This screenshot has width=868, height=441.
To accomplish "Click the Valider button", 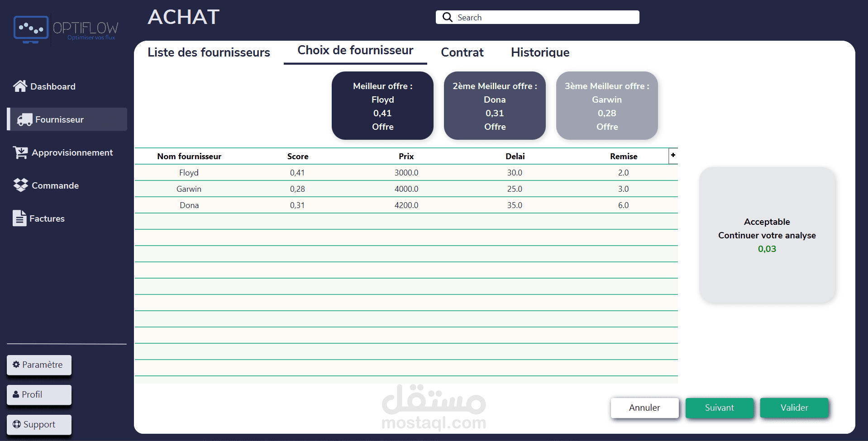I will point(794,408).
